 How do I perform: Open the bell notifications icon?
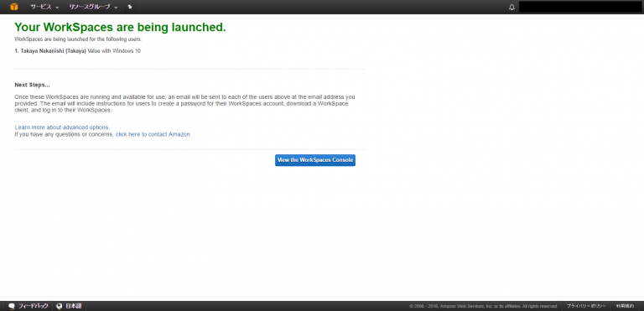click(x=512, y=7)
